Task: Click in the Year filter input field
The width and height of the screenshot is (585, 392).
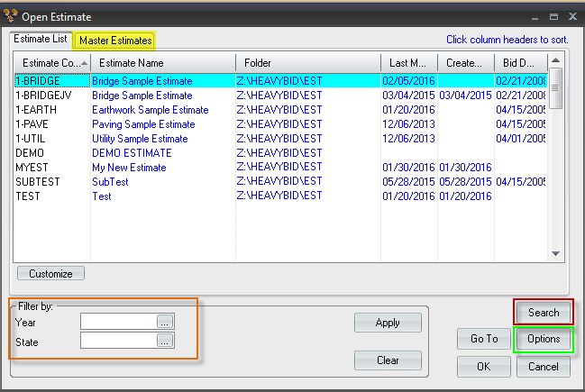Action: [x=118, y=321]
